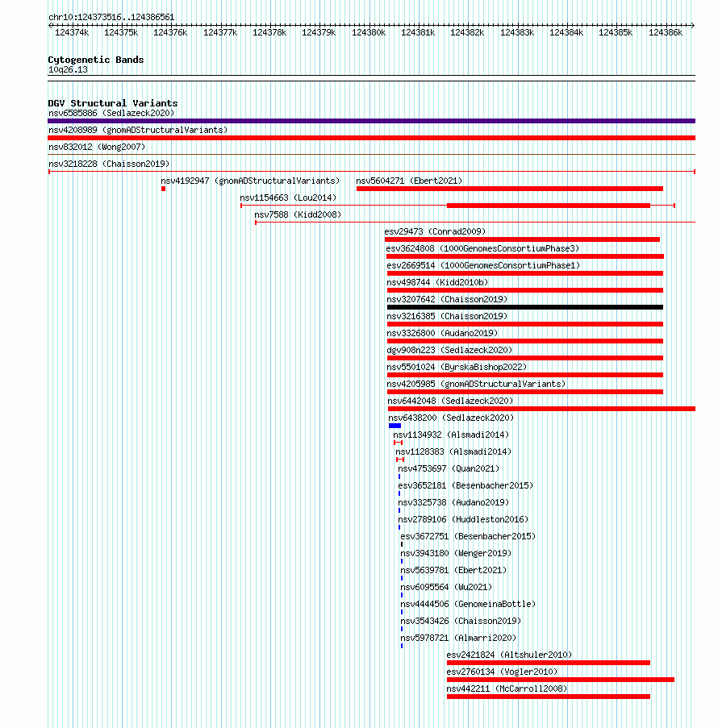Open nsv4192947 (gnomADStructuralVariants) label
This screenshot has height=728, width=718.
[250, 181]
